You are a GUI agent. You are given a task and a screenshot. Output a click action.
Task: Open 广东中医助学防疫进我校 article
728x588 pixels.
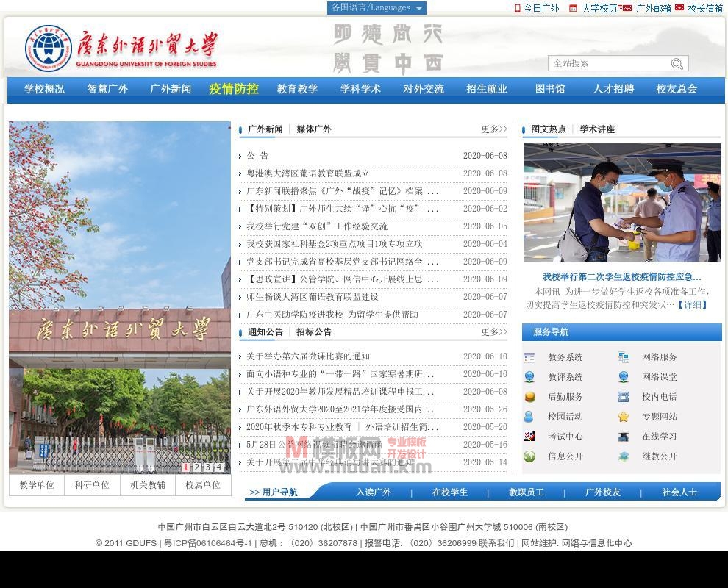pos(332,314)
